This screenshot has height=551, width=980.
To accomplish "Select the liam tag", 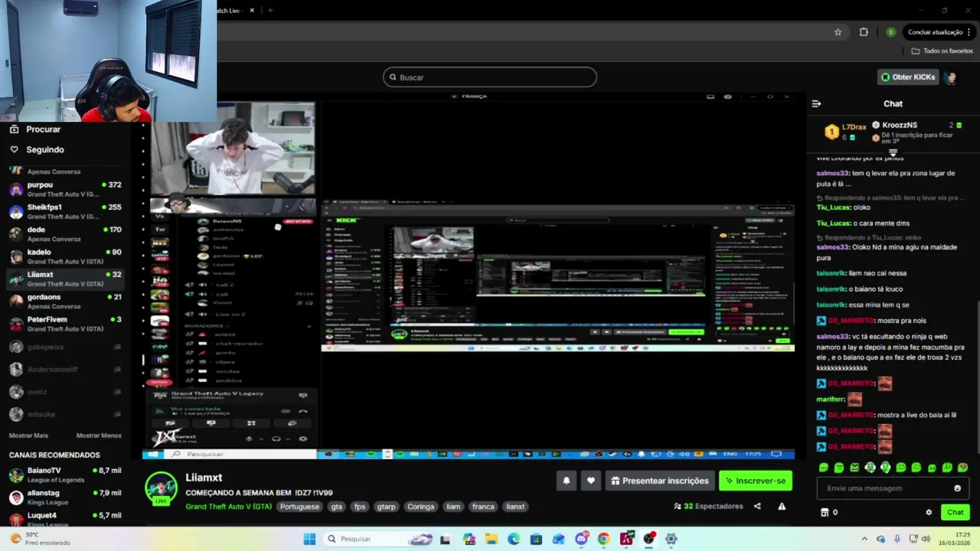I will (x=453, y=507).
